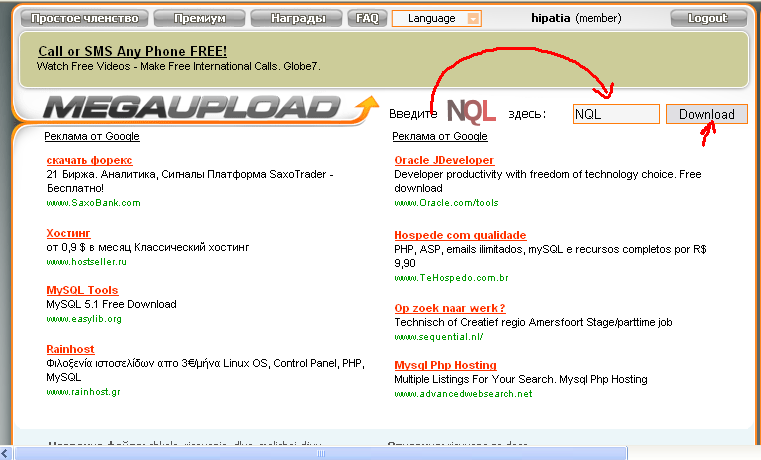The image size is (761, 460).
Task: Visit www.Oracle.com/tools link
Action: pos(446,203)
